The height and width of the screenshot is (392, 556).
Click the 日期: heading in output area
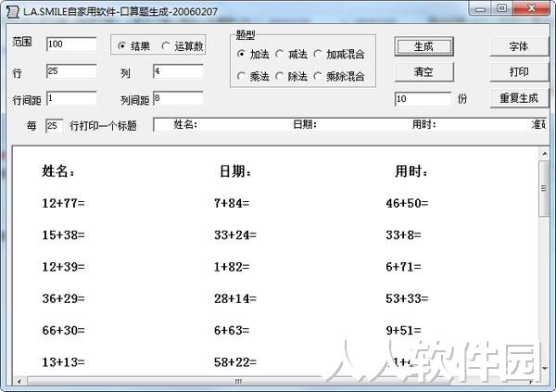point(235,171)
